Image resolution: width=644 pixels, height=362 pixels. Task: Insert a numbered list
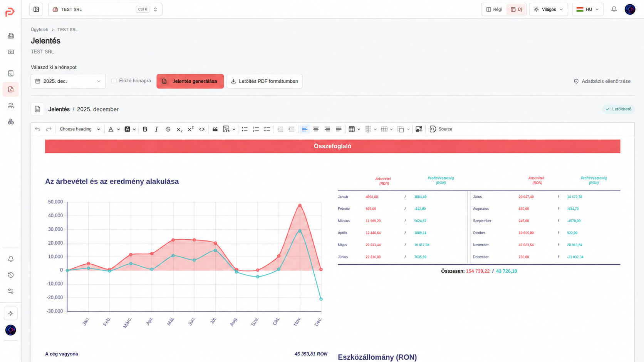[x=256, y=129]
